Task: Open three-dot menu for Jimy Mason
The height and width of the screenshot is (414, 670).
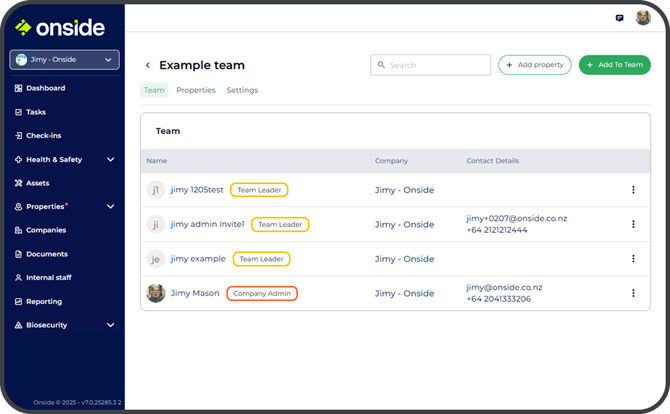Action: [x=632, y=293]
